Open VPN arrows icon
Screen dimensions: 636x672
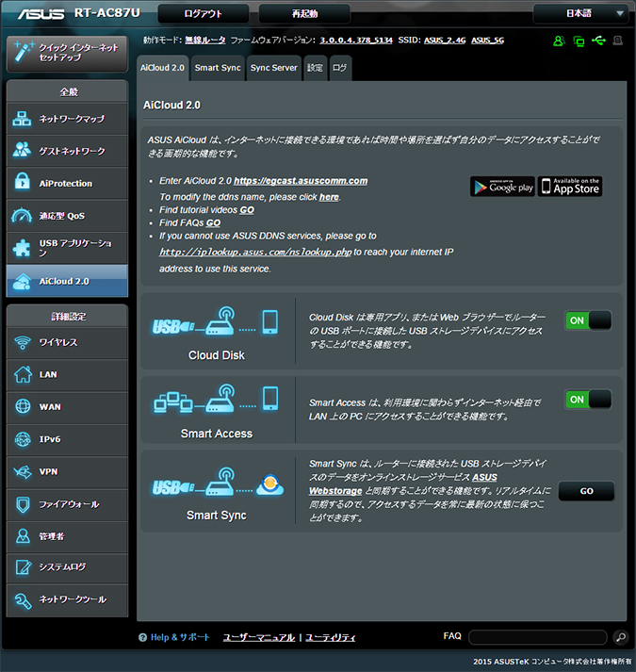[23, 472]
